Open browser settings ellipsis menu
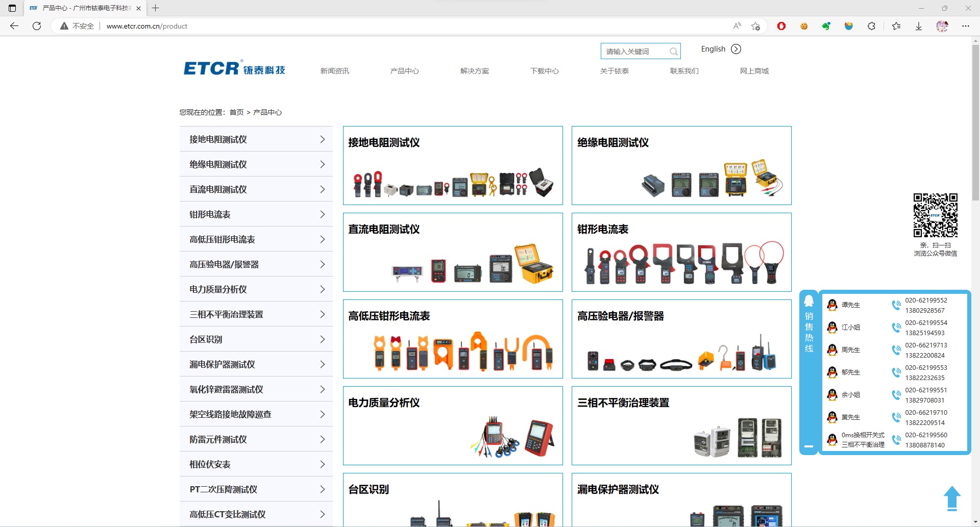 point(966,26)
